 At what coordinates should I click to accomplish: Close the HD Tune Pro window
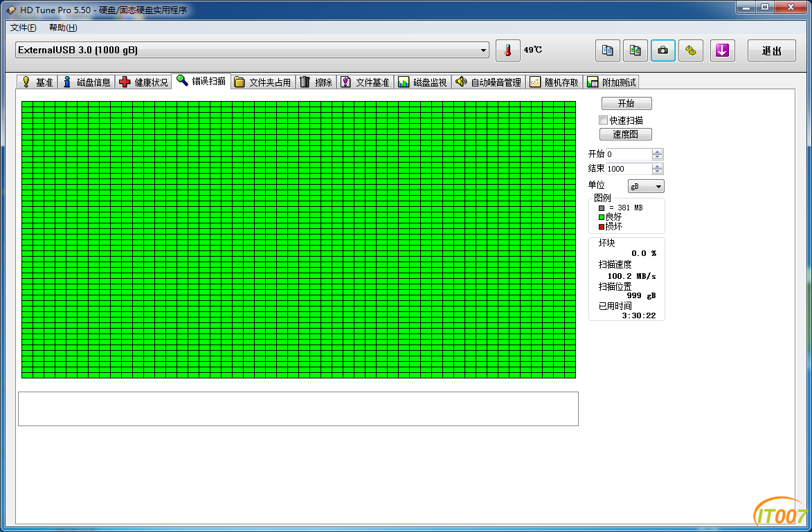[791, 7]
